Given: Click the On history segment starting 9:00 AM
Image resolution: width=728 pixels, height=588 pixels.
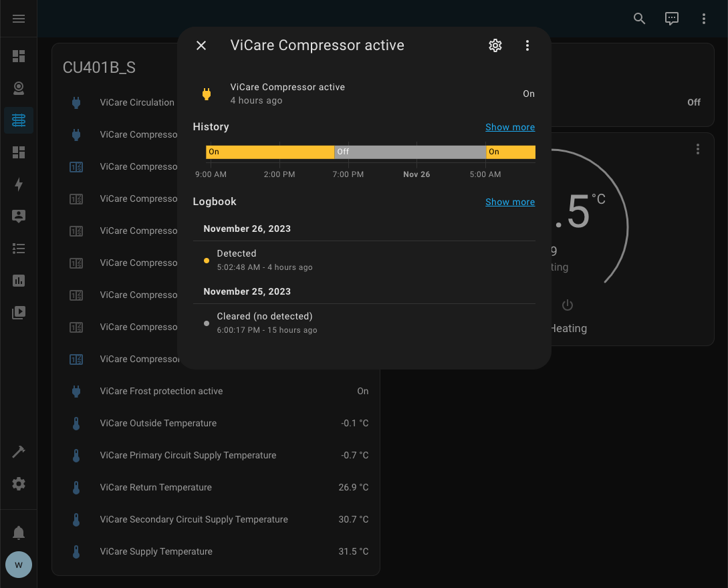Looking at the screenshot, I should point(270,152).
